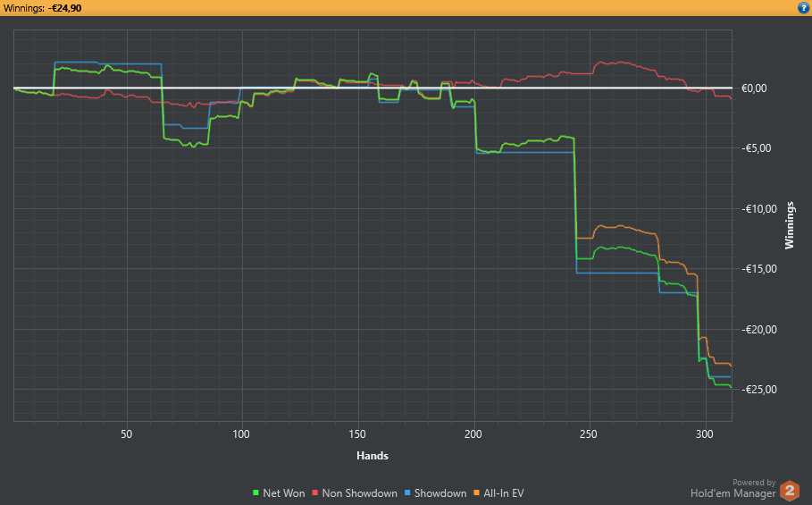Image resolution: width=812 pixels, height=505 pixels.
Task: Toggle the All-In EV legend entry
Action: point(498,493)
